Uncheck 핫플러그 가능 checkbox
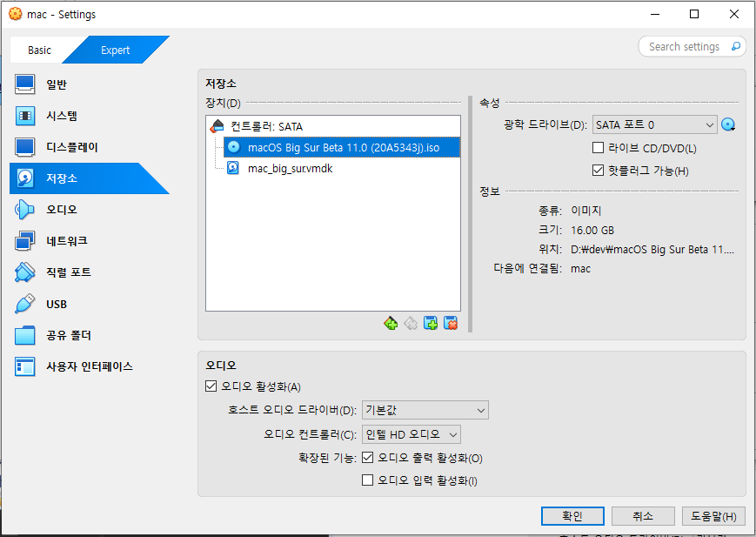The height and width of the screenshot is (537, 756). pos(598,171)
